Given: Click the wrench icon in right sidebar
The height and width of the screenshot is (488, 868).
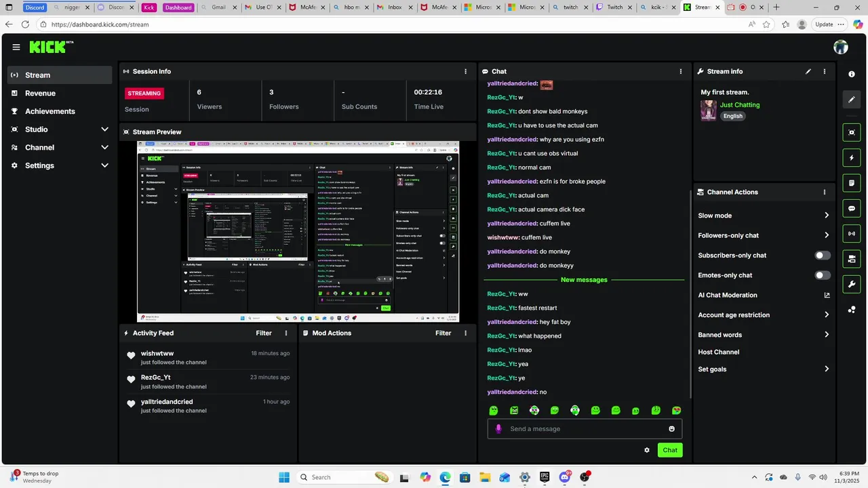Looking at the screenshot, I should (x=852, y=284).
